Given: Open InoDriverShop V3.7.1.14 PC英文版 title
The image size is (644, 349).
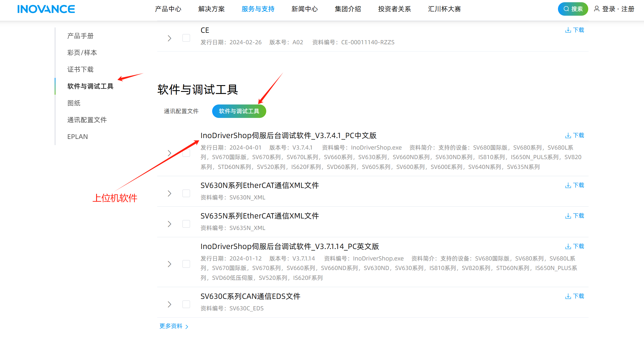Looking at the screenshot, I should 290,246.
